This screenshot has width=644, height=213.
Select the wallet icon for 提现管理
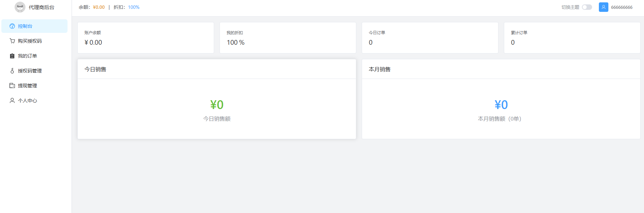pos(12,85)
